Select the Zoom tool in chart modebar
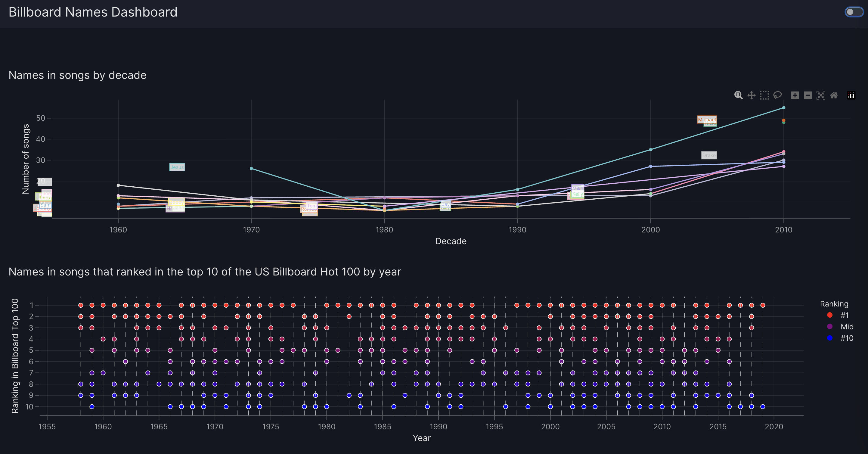The image size is (868, 454). pos(738,95)
